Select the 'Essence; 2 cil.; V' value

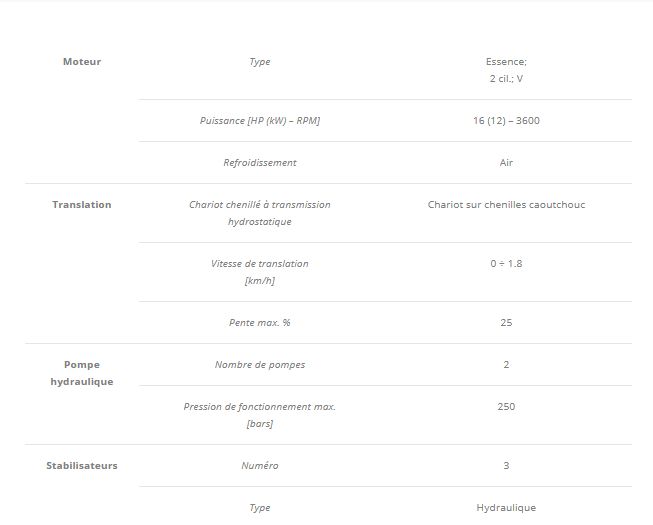pyautogui.click(x=506, y=70)
